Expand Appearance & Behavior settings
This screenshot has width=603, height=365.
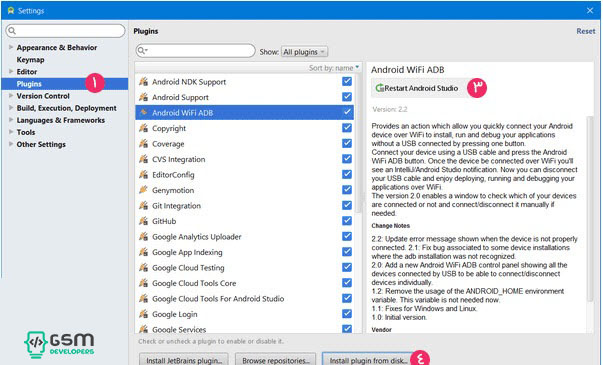[x=11, y=47]
